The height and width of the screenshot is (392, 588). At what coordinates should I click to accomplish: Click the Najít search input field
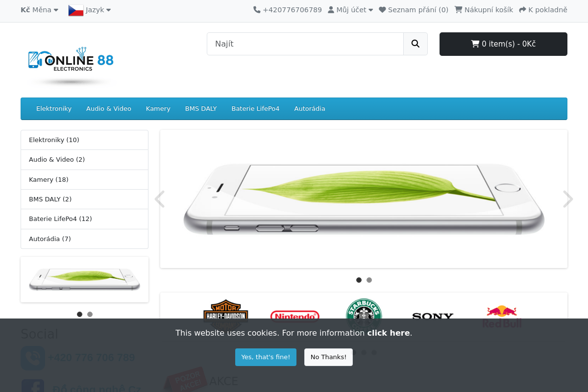(x=305, y=44)
